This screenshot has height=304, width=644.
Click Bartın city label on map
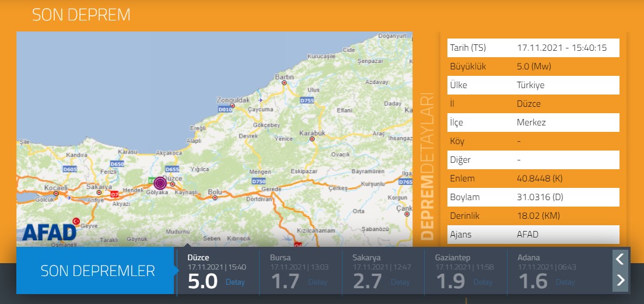coord(284,77)
